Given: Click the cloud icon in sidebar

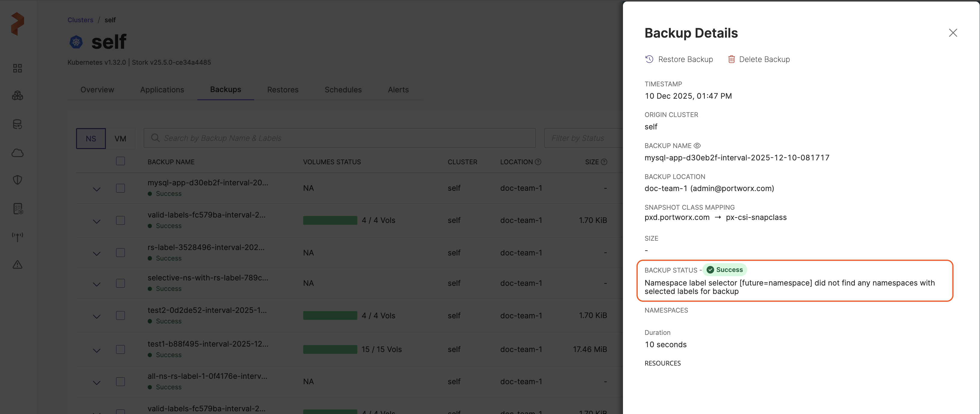Looking at the screenshot, I should (17, 153).
